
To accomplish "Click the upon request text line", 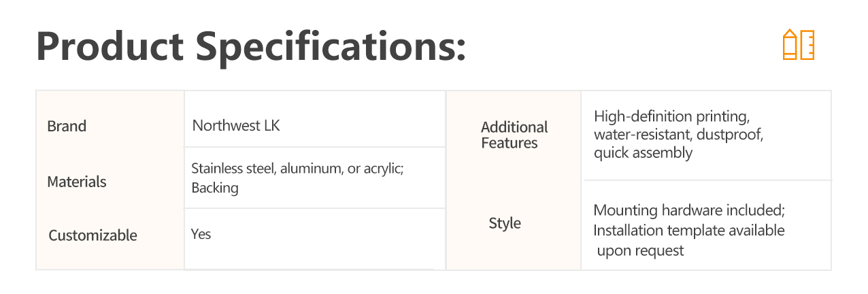I will click(640, 251).
